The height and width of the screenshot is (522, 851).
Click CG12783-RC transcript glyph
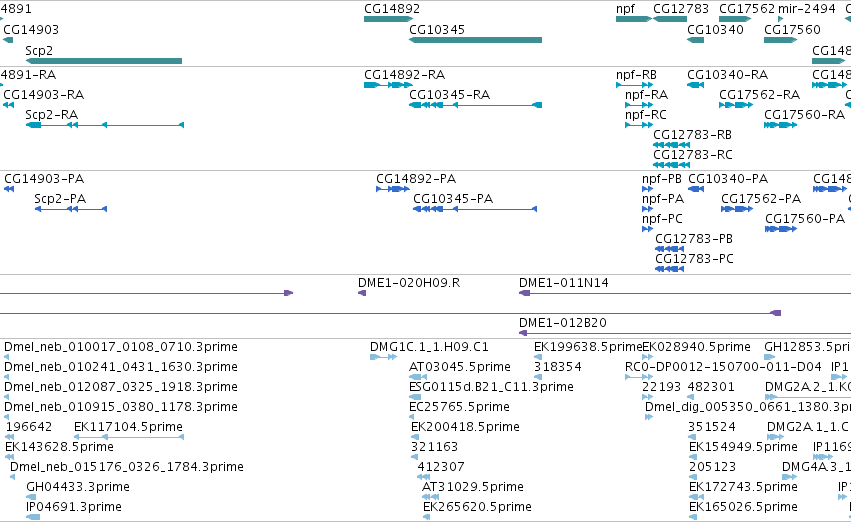pyautogui.click(x=671, y=165)
